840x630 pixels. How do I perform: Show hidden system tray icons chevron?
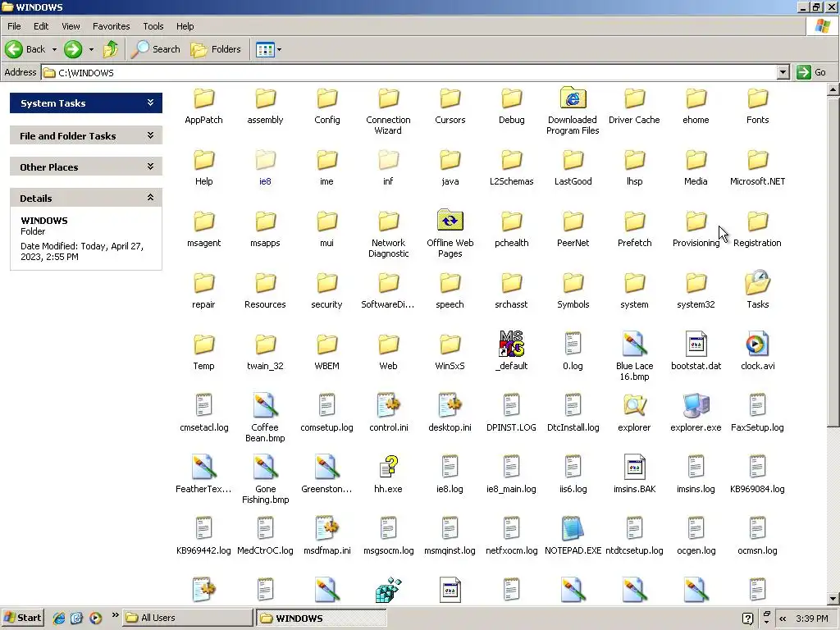[783, 619]
